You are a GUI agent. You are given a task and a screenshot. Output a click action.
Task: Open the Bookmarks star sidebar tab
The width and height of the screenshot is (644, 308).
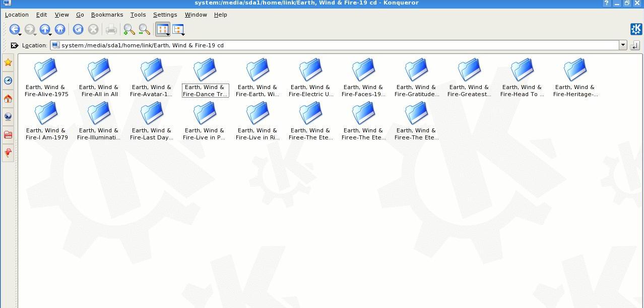pyautogui.click(x=8, y=62)
